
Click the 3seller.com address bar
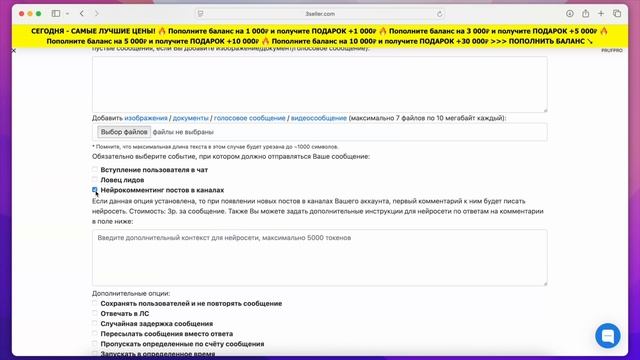[320, 14]
